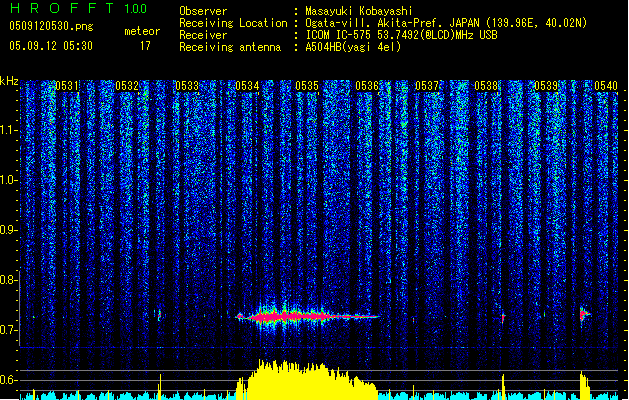Click the yellow power spike near 0539
The image size is (629, 400).
pos(585,386)
